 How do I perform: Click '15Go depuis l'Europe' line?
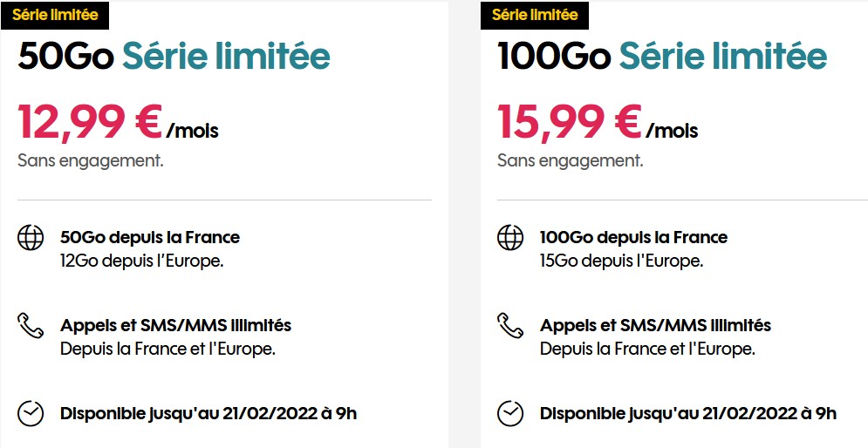click(621, 260)
